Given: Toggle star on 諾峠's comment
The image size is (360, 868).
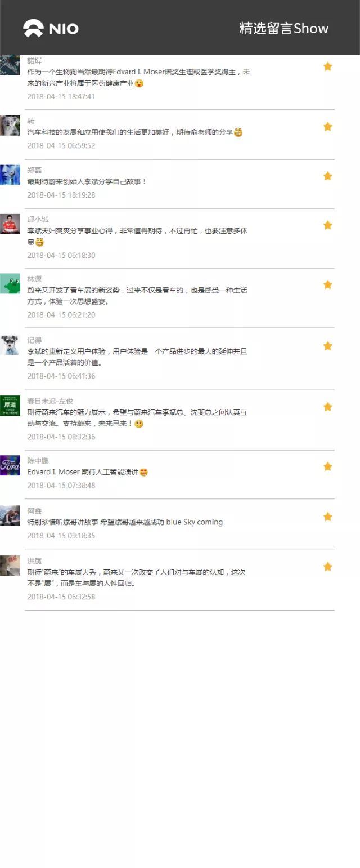Looking at the screenshot, I should [x=328, y=66].
